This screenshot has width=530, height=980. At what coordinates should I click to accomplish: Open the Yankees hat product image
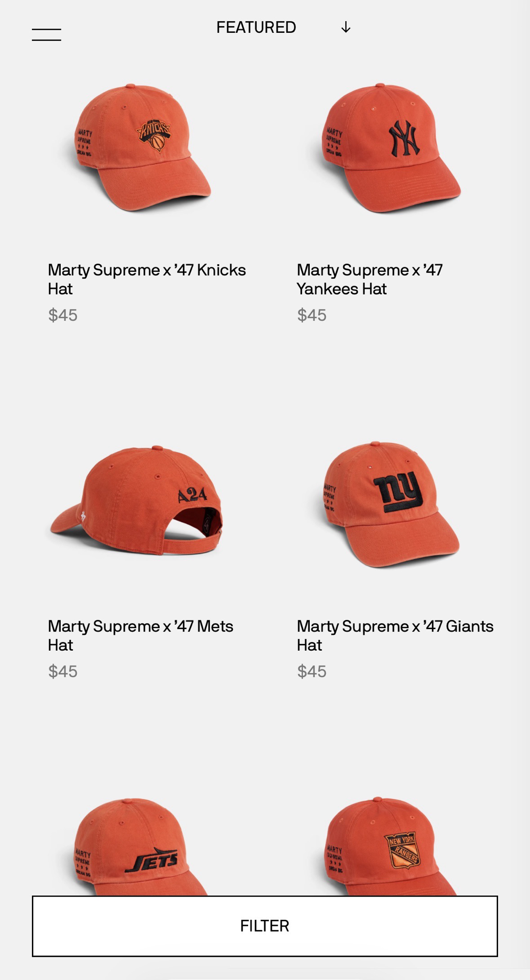[x=389, y=148]
